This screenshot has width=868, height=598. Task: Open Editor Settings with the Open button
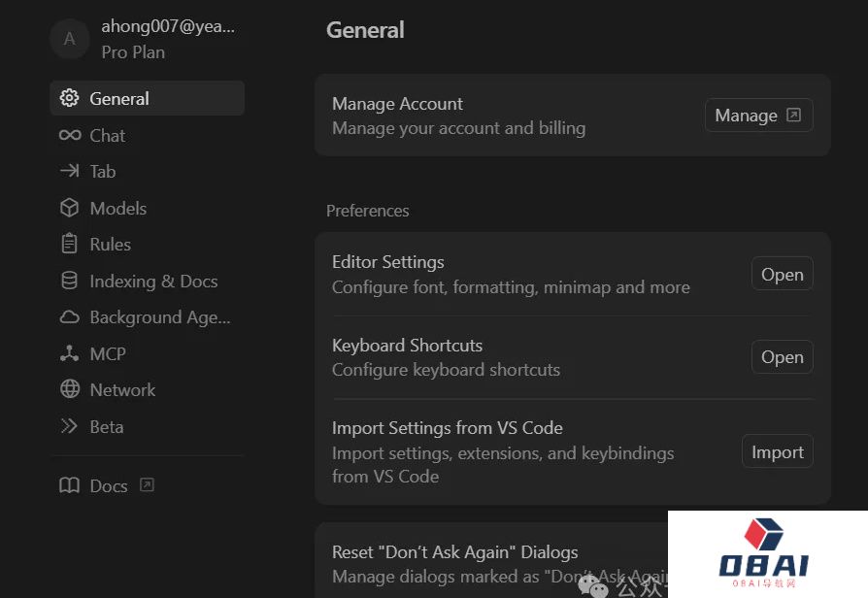(x=783, y=274)
